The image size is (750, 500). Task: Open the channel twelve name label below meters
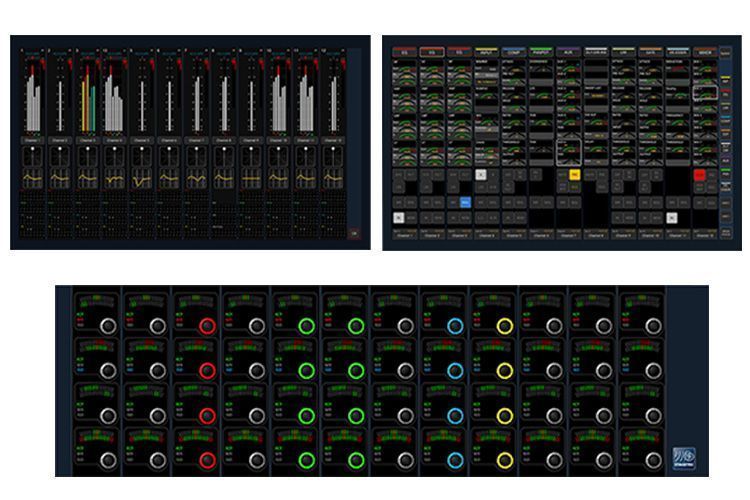tap(332, 141)
